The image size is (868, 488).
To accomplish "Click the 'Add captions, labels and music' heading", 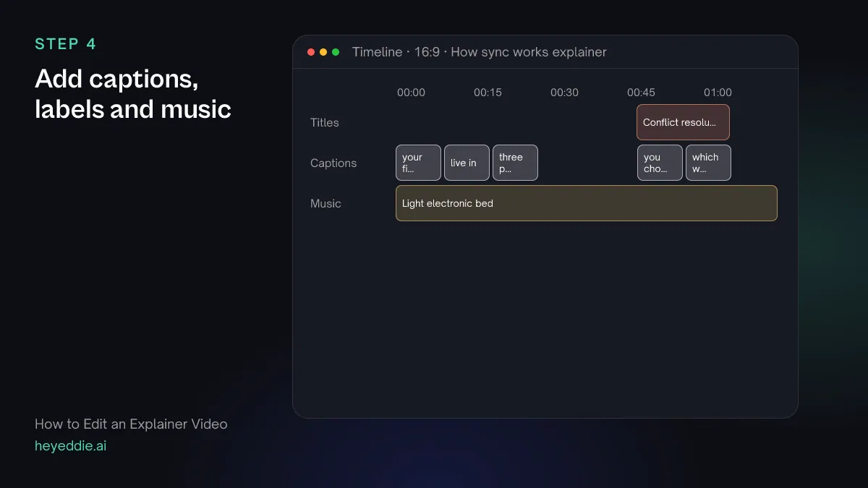I will tap(133, 94).
